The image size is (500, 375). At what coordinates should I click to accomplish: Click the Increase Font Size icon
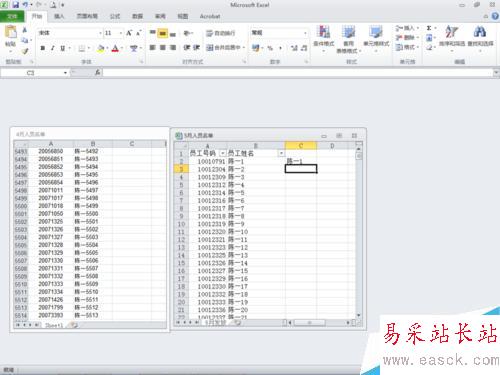coord(129,33)
